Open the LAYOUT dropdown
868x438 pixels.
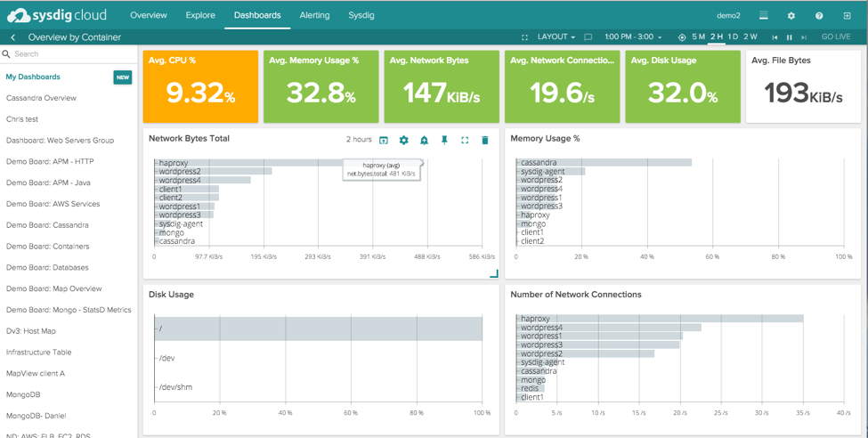click(x=556, y=37)
